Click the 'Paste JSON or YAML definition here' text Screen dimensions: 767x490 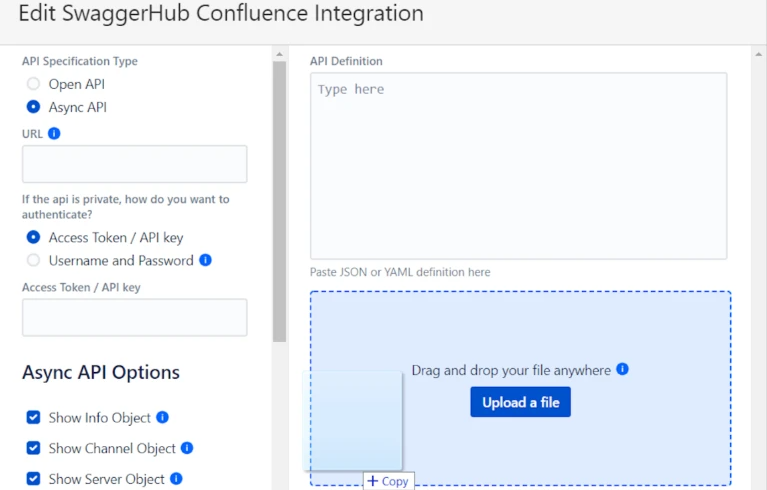(x=400, y=272)
